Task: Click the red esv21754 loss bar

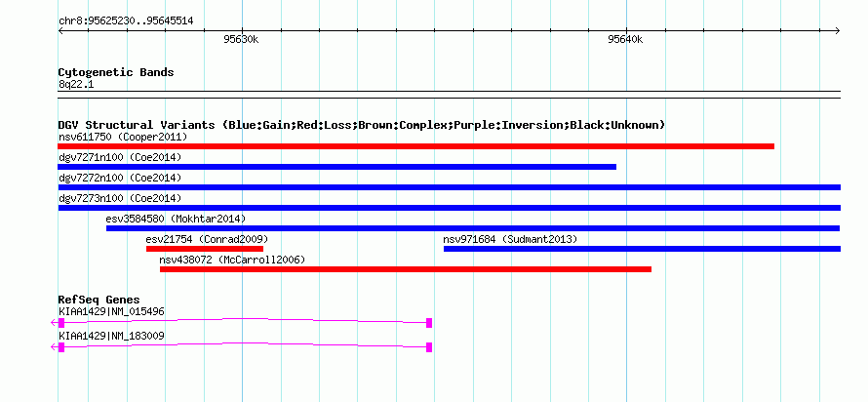Action: click(204, 249)
